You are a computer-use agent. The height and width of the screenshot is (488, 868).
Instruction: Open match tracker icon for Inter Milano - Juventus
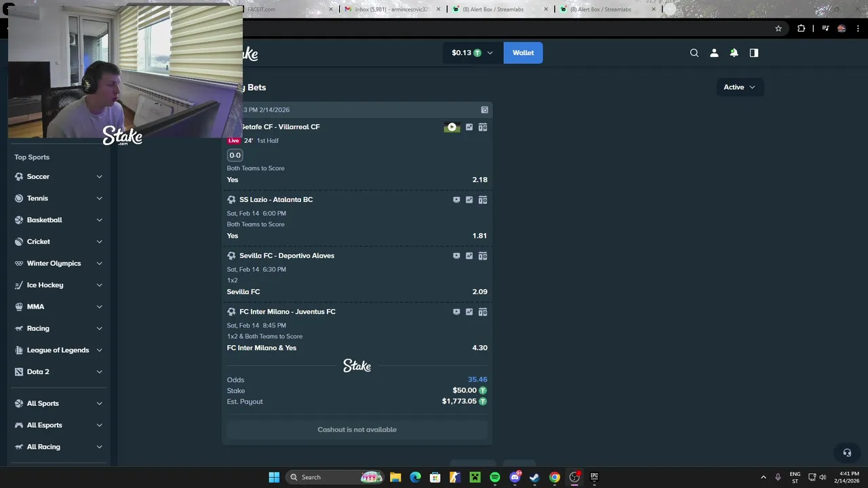point(483,312)
